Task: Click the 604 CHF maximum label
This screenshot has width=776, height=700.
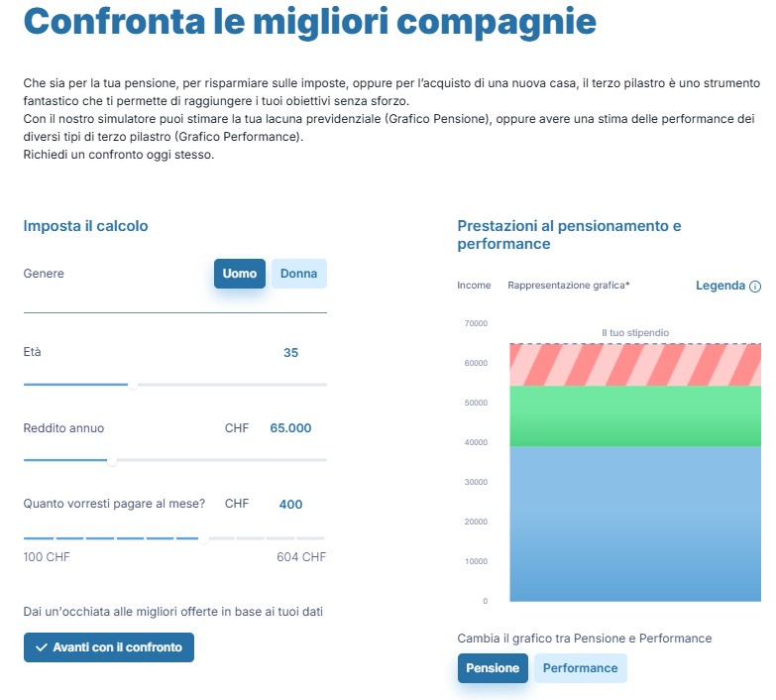Action: tap(301, 557)
